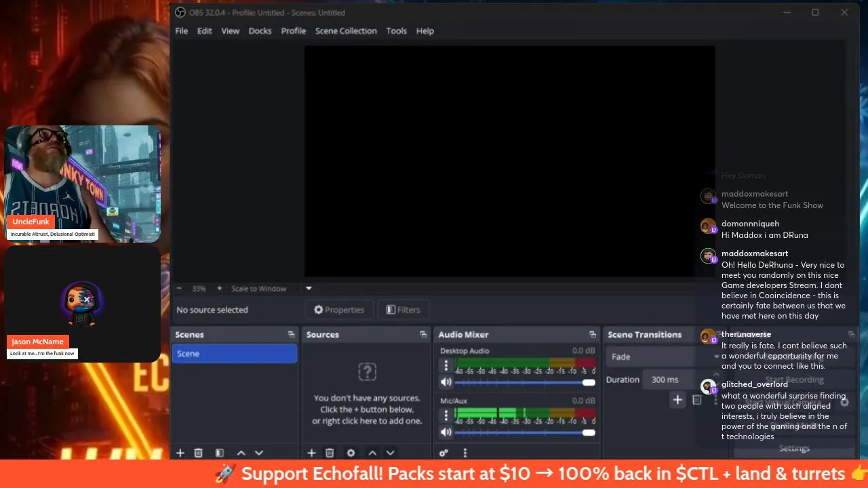The height and width of the screenshot is (488, 868).
Task: Click the Desktop Audio 0.0 dB value
Action: point(583,350)
